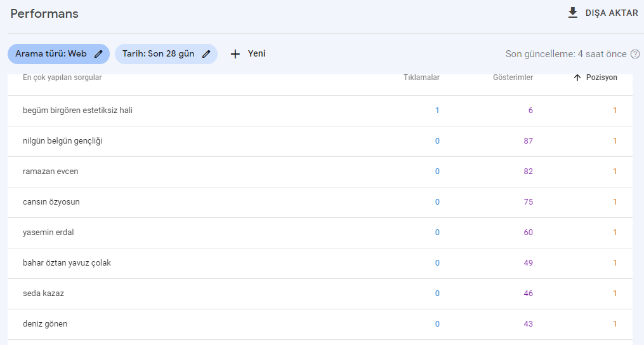Sort by the Tıklamalar column header

pos(421,78)
